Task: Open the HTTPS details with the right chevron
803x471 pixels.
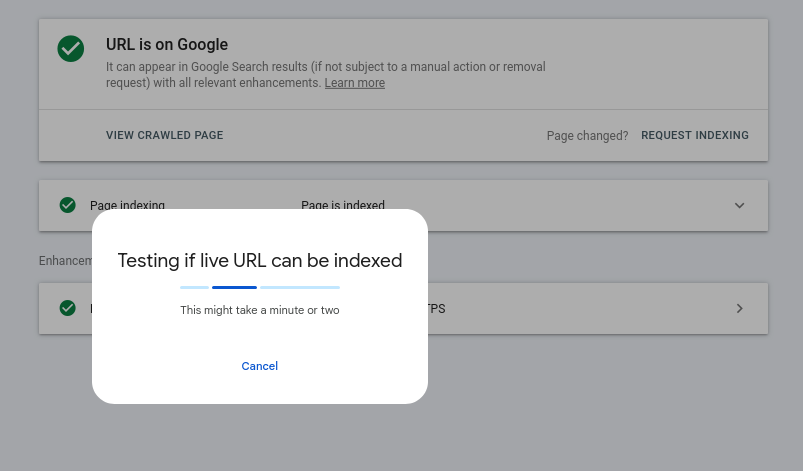Action: (x=739, y=308)
